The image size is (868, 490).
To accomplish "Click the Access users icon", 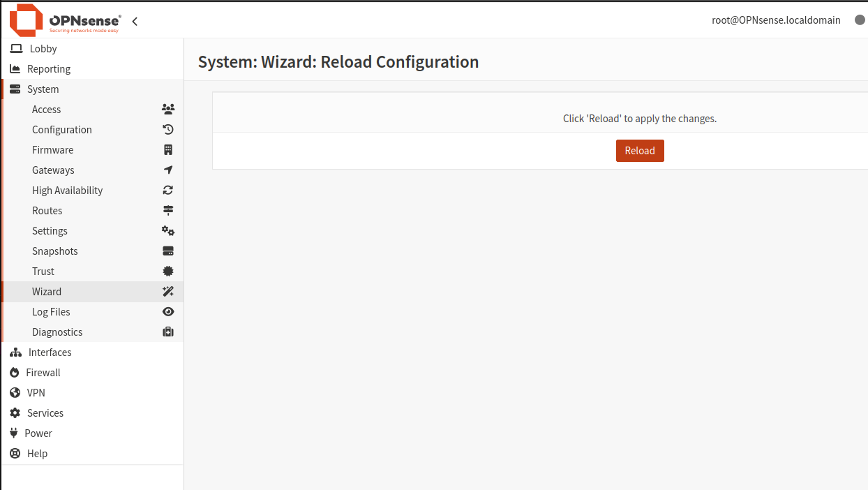I will 168,110.
